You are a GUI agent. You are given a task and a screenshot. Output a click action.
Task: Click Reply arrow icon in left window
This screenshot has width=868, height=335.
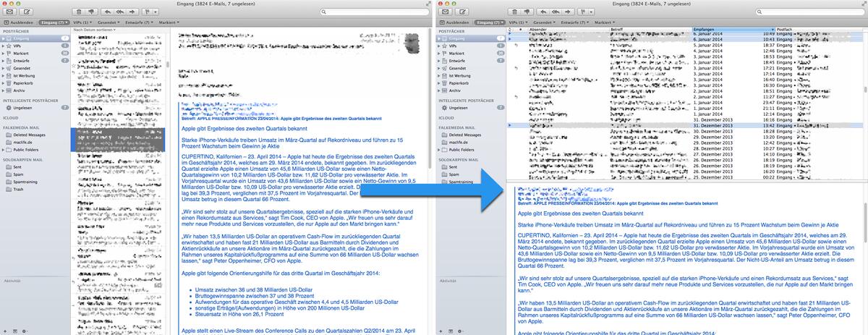click(107, 12)
